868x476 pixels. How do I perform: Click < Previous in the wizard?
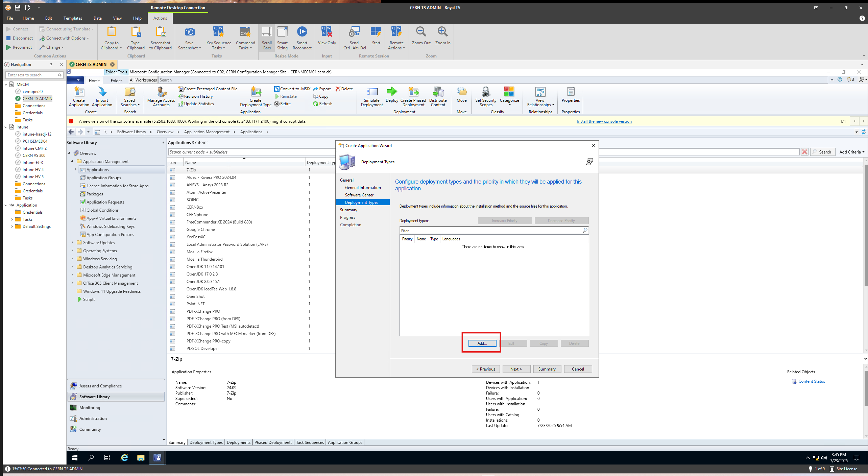point(486,369)
